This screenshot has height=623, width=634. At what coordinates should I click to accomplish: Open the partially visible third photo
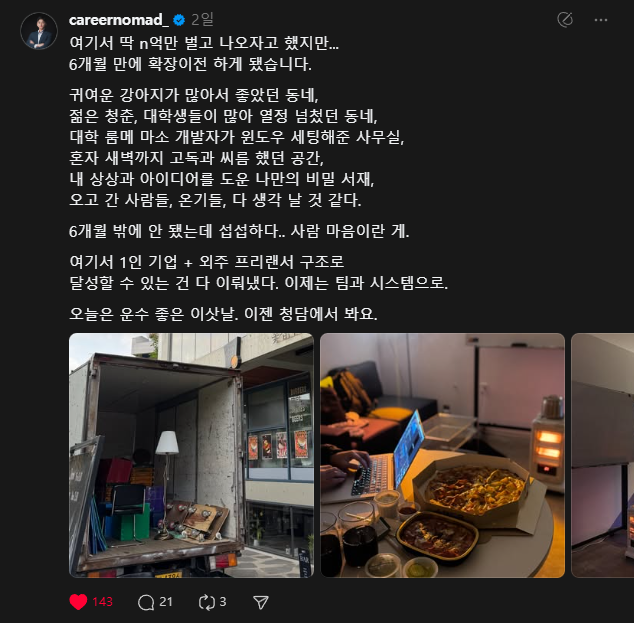coord(602,455)
